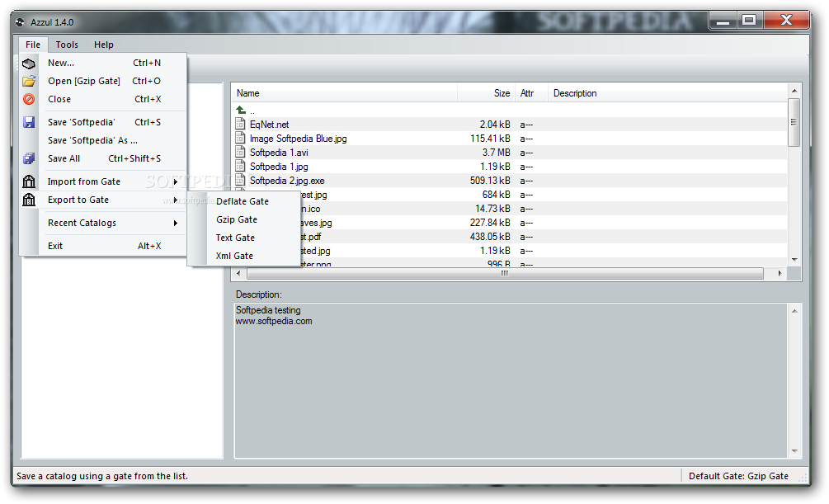
Task: Choose Exit from the File menu
Action: click(103, 246)
